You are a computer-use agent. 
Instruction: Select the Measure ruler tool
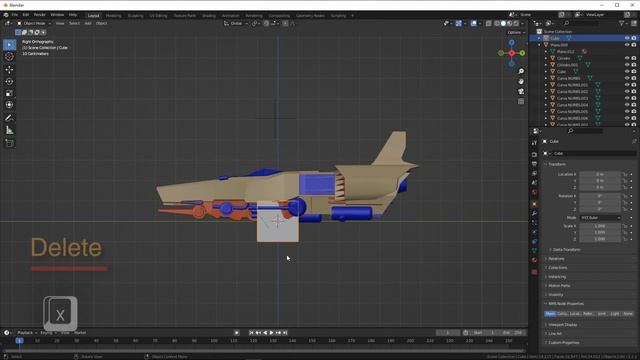(x=9, y=130)
